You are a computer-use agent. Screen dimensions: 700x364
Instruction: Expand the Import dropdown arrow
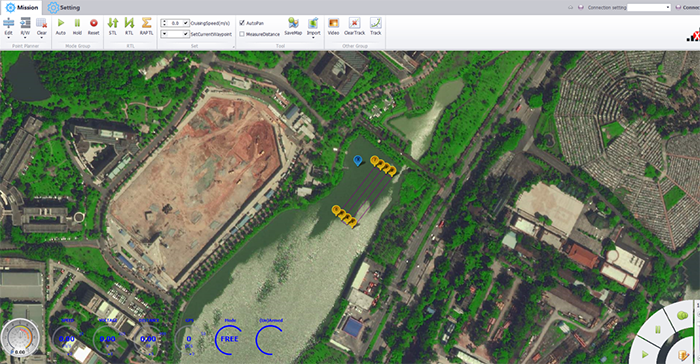click(x=313, y=38)
